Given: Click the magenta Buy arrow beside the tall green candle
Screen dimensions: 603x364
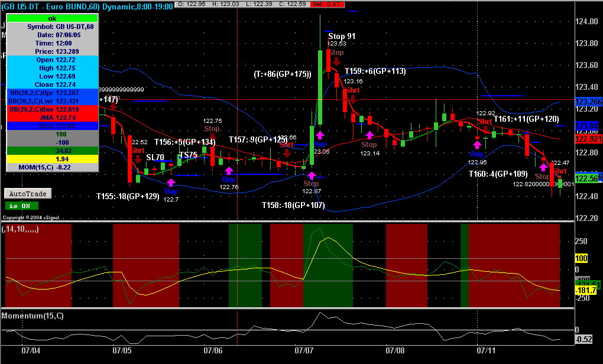Looking at the screenshot, I should (x=320, y=135).
